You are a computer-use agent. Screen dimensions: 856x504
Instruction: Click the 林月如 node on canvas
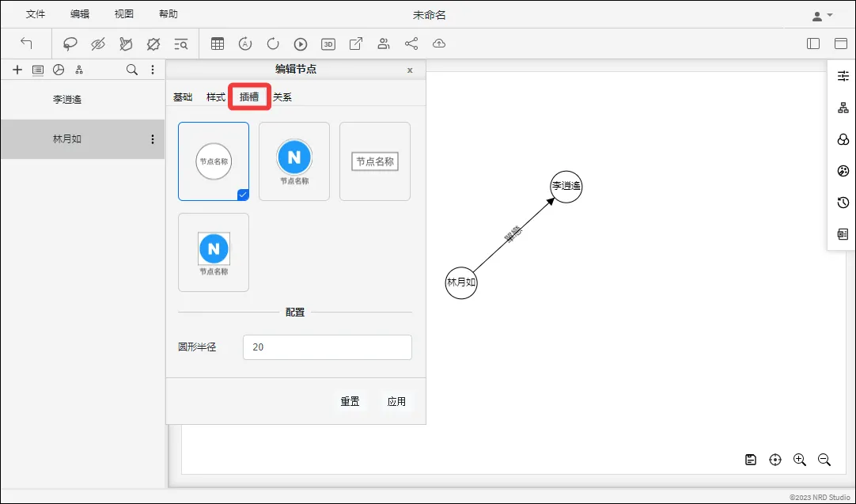point(461,282)
